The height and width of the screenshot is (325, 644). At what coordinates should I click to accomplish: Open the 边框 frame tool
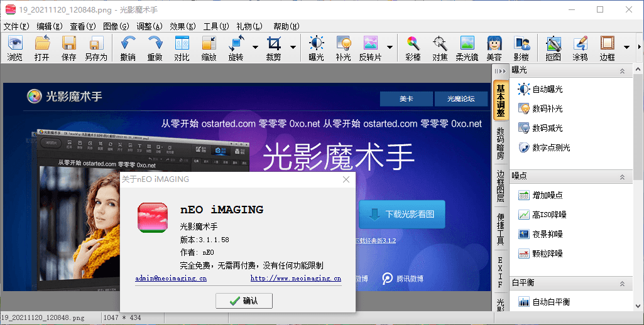(x=608, y=48)
